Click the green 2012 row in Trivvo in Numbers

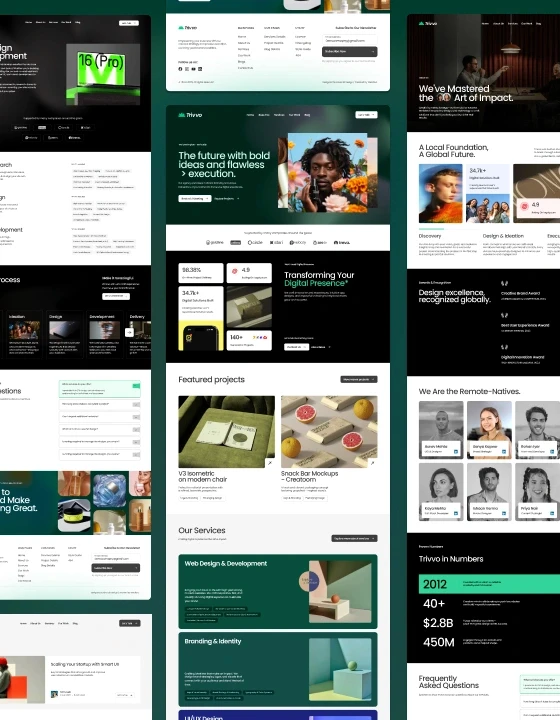(x=489, y=584)
